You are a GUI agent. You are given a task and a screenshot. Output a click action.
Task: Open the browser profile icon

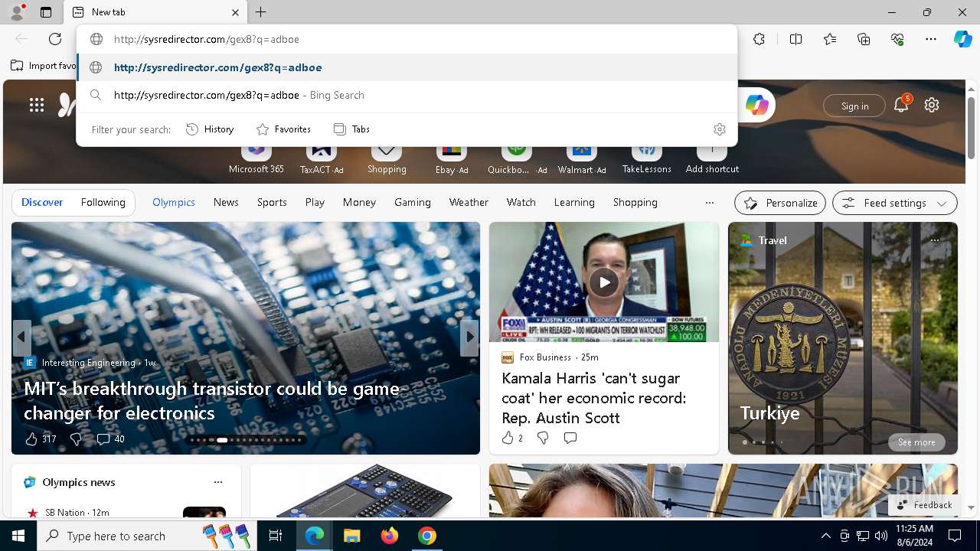[16, 12]
